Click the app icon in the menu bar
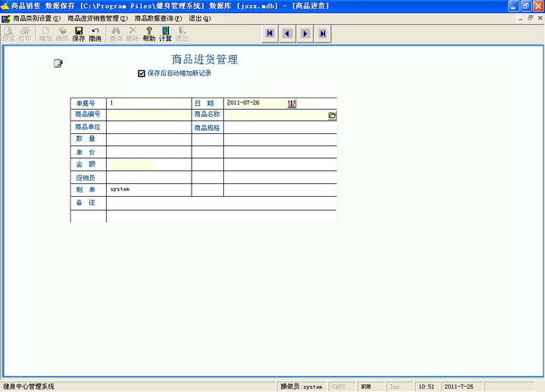 tap(6, 18)
